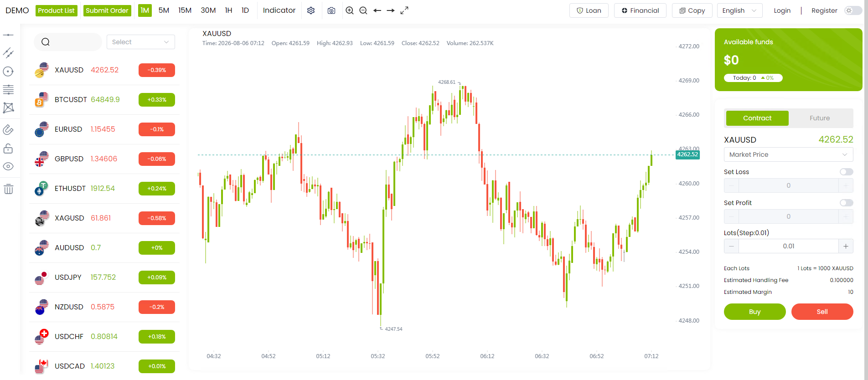Select the horizontal line drawing tool

click(8, 35)
